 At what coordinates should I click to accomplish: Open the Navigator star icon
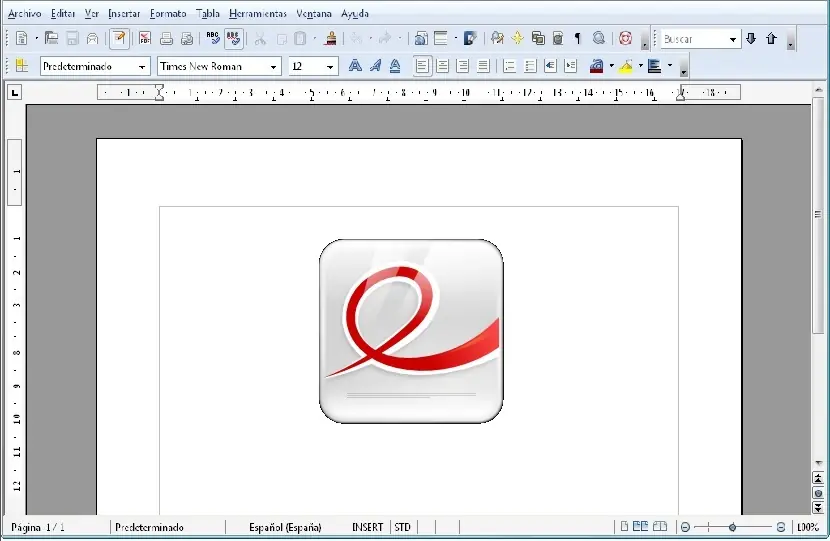pyautogui.click(x=518, y=39)
